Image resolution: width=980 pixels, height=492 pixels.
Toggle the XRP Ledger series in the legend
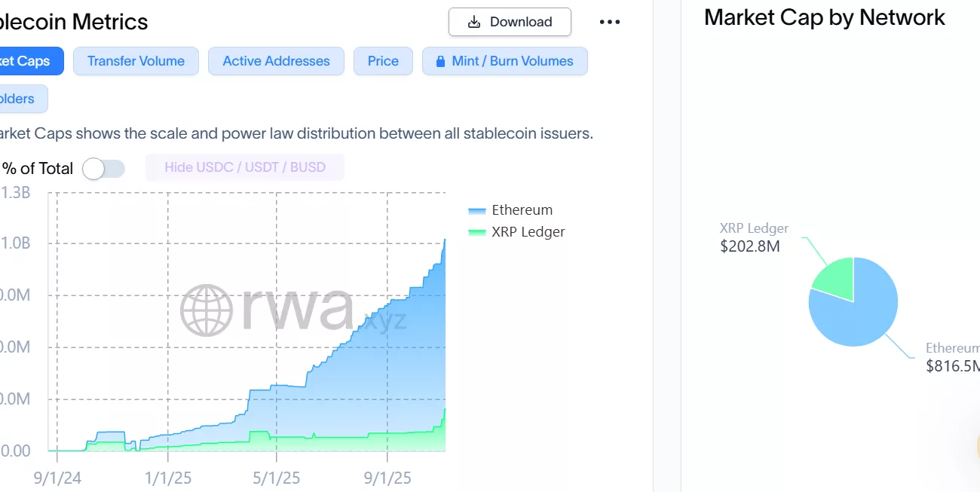click(x=528, y=232)
